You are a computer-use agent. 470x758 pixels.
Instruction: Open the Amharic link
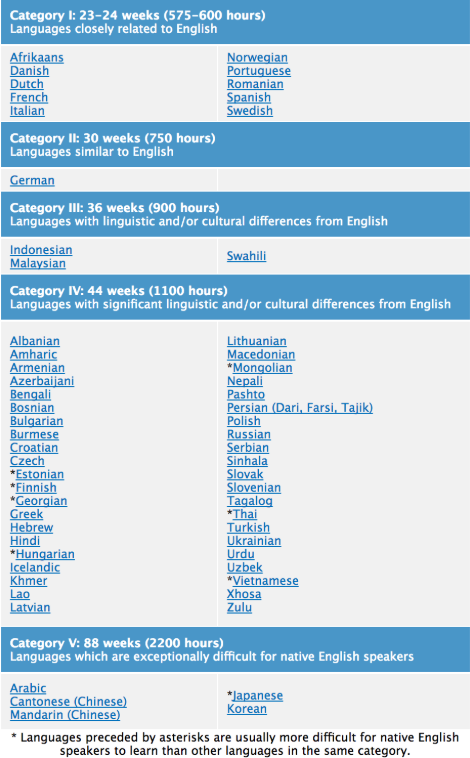[34, 355]
